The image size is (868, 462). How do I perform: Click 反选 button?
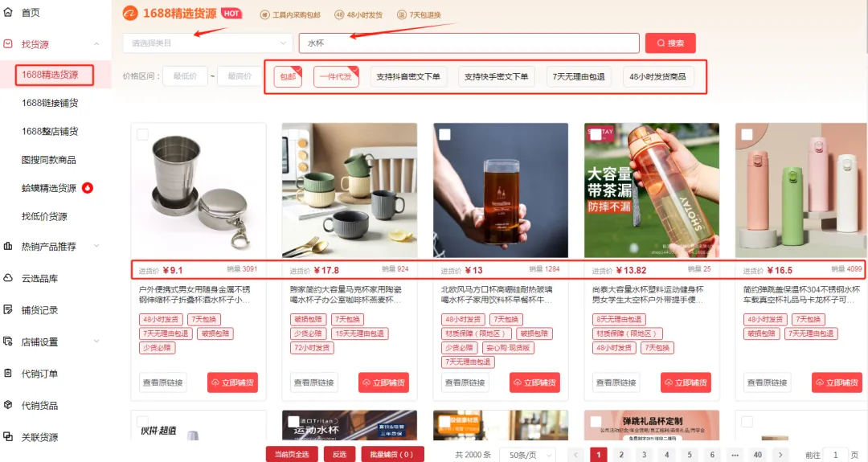[339, 454]
